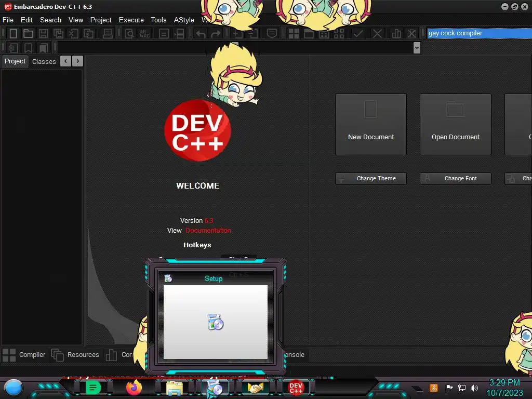Image resolution: width=532 pixels, height=399 pixels.
Task: Click the network tray icon
Action: tap(462, 388)
